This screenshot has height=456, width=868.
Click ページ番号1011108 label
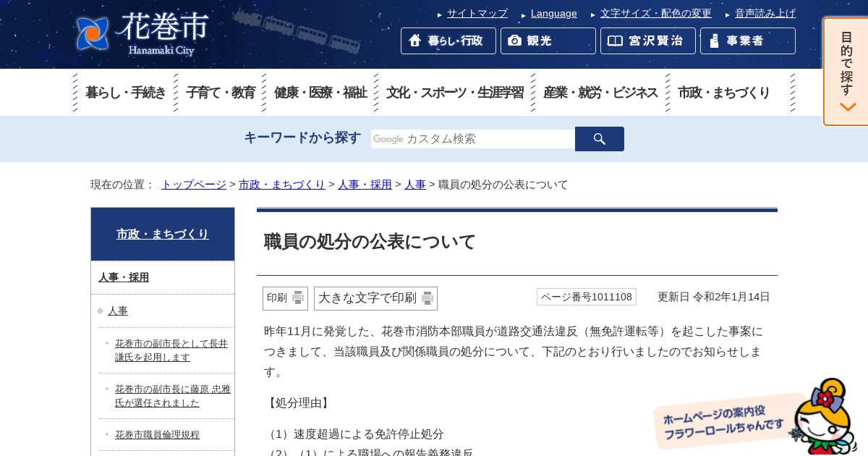tap(587, 297)
